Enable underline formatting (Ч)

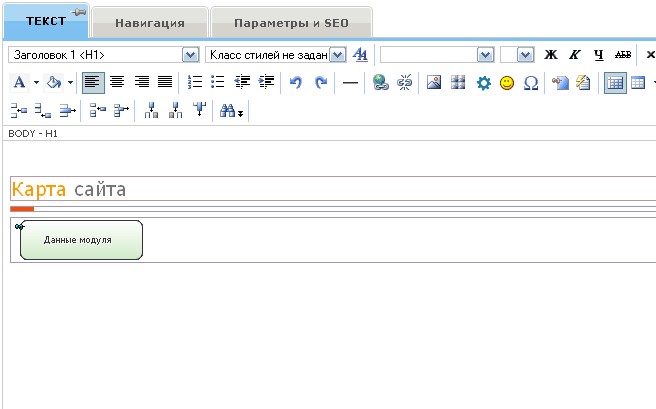(x=598, y=55)
